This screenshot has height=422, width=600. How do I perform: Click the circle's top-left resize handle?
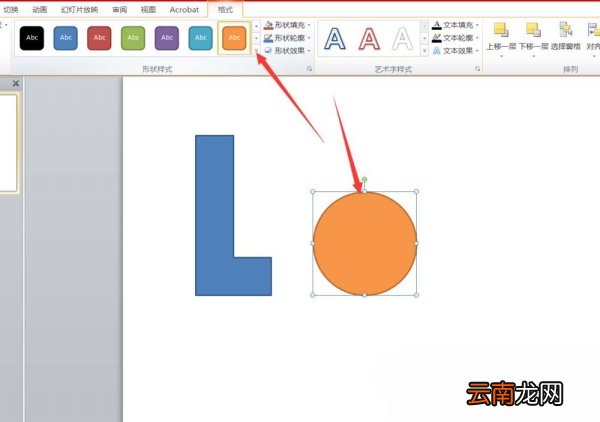313,192
